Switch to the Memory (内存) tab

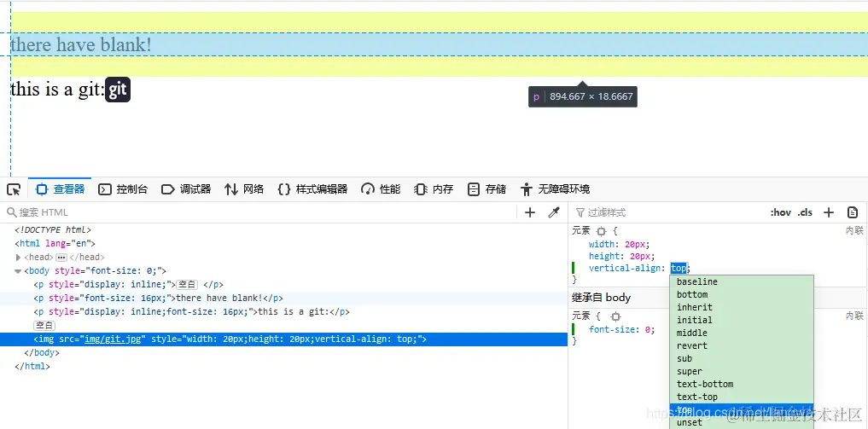click(434, 189)
